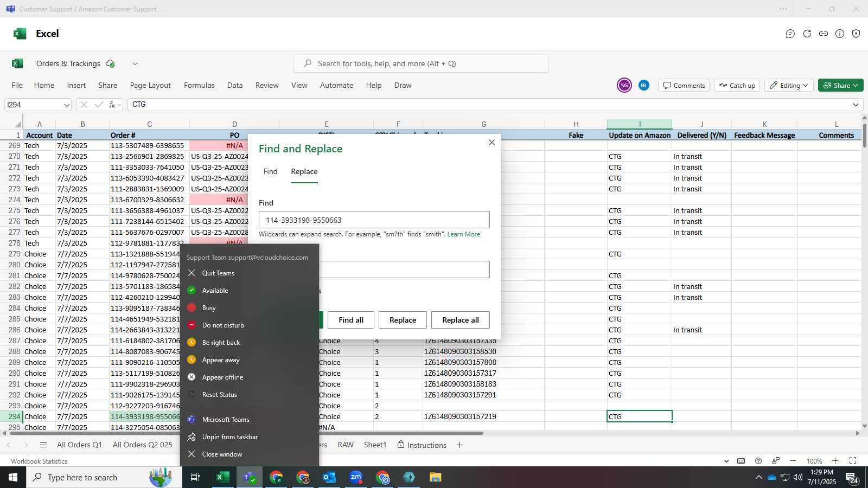The width and height of the screenshot is (868, 488).
Task: Open the help question mark in status bar
Action: click(758, 461)
